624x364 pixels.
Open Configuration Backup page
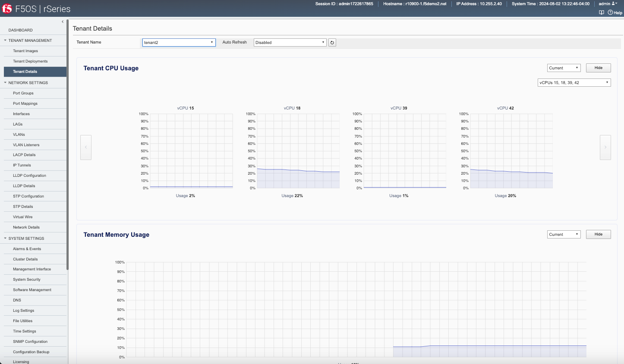point(35,352)
